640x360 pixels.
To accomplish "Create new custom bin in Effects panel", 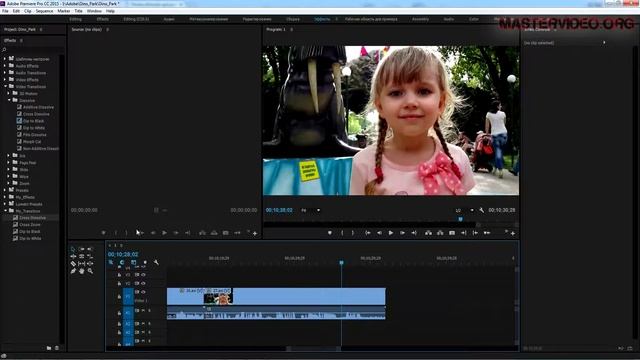I will pos(49,348).
